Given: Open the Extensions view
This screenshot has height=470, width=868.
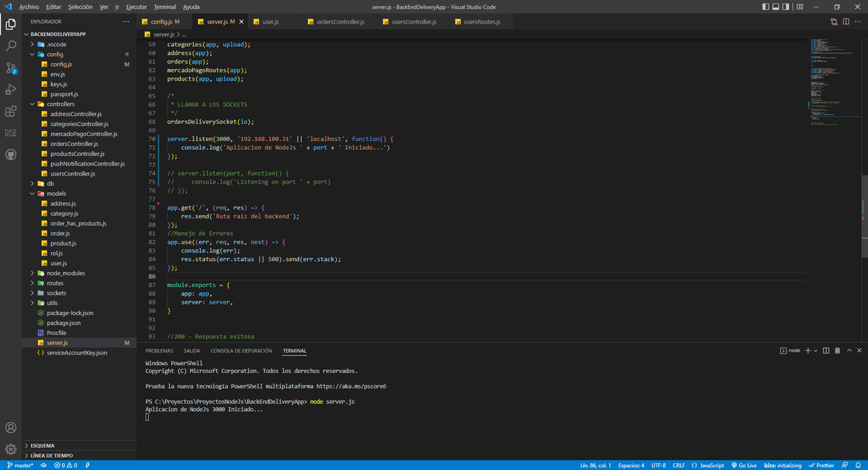Looking at the screenshot, I should 11,111.
